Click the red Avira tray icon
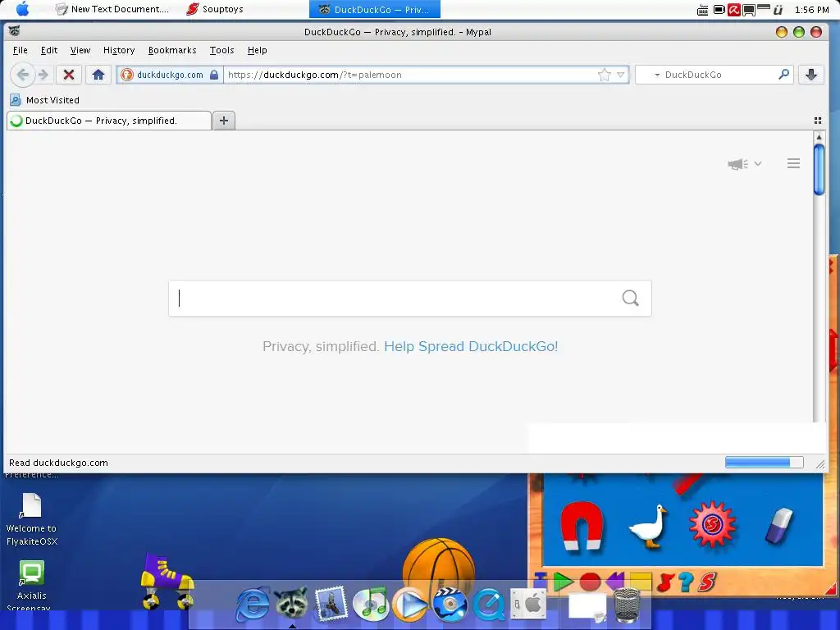840x630 pixels. pyautogui.click(x=734, y=10)
